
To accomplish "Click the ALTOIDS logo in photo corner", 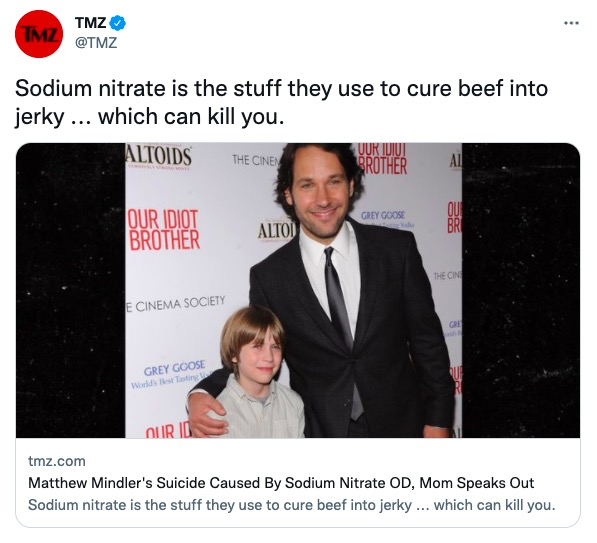I will point(159,157).
